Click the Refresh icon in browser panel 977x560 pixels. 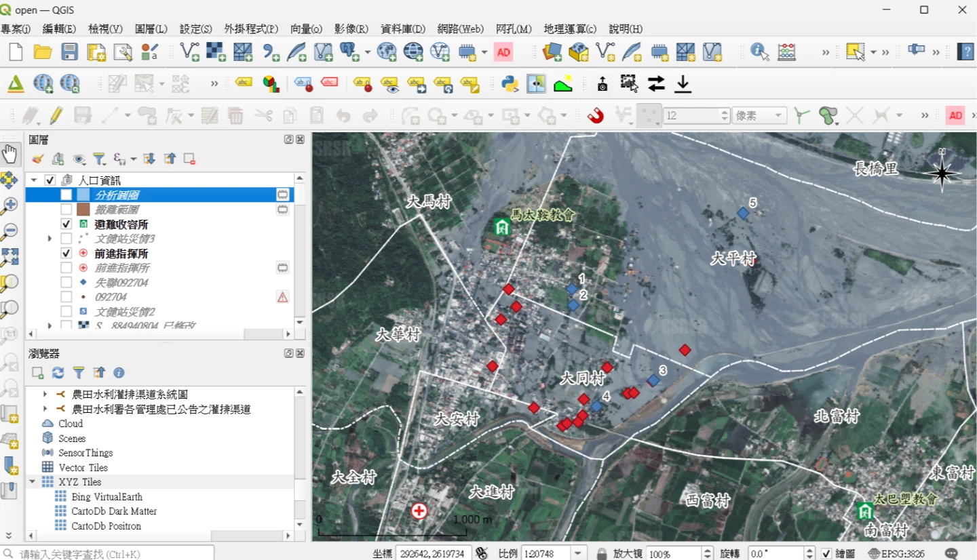coord(58,372)
